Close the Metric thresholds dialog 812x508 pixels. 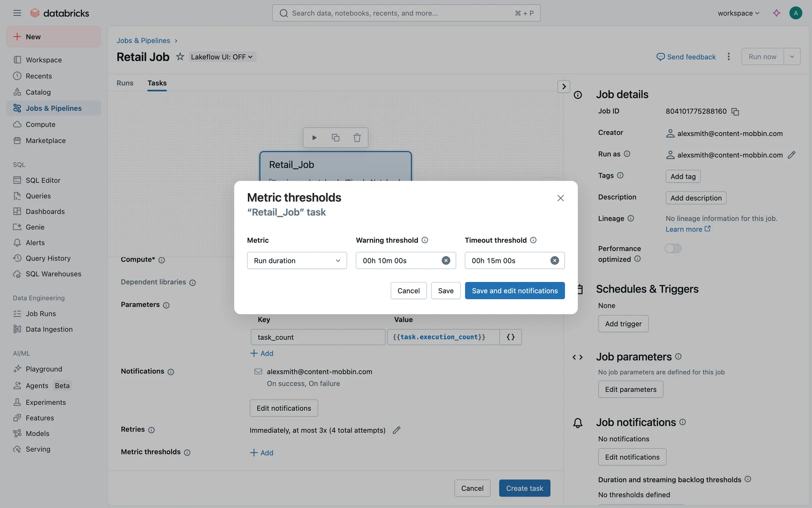tap(560, 198)
